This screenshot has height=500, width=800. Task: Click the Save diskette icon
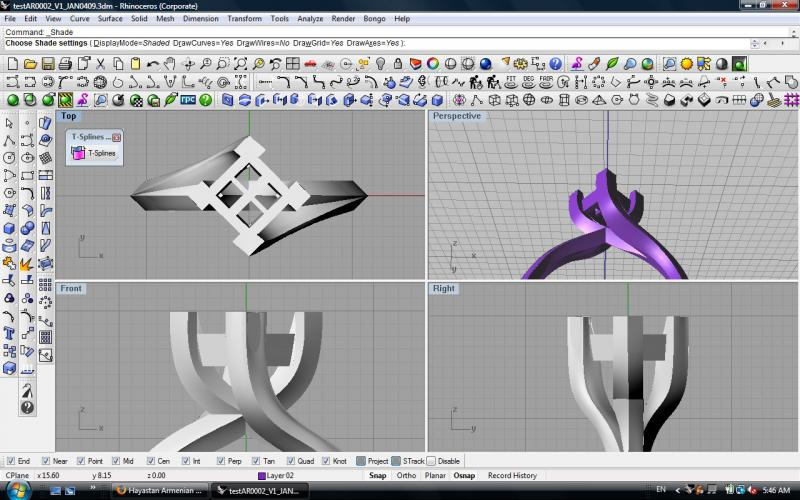pos(48,64)
